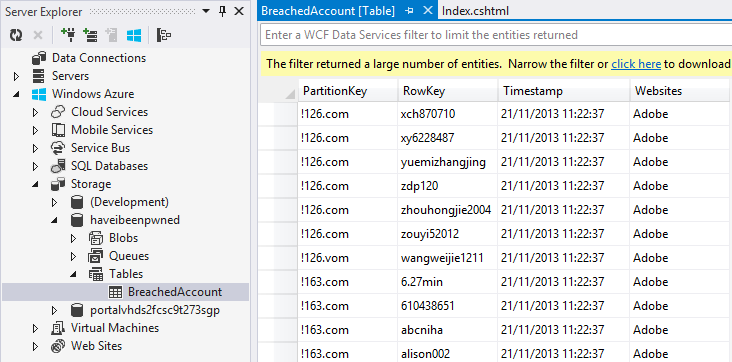Sort by the RowKey column header
Viewport: 732px width, 362px height.
(447, 91)
